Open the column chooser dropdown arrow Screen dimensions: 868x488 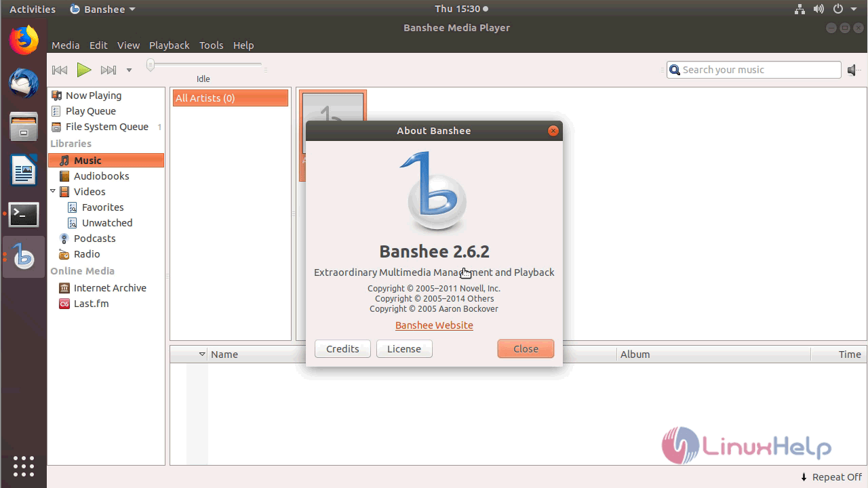[x=202, y=354]
